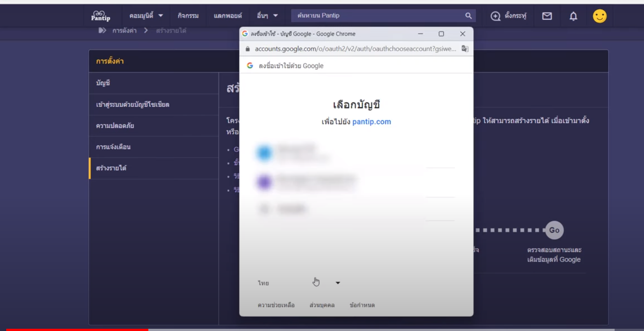The image size is (644, 331).
Task: Open the ส่วนบุคคล link
Action: pyautogui.click(x=322, y=305)
